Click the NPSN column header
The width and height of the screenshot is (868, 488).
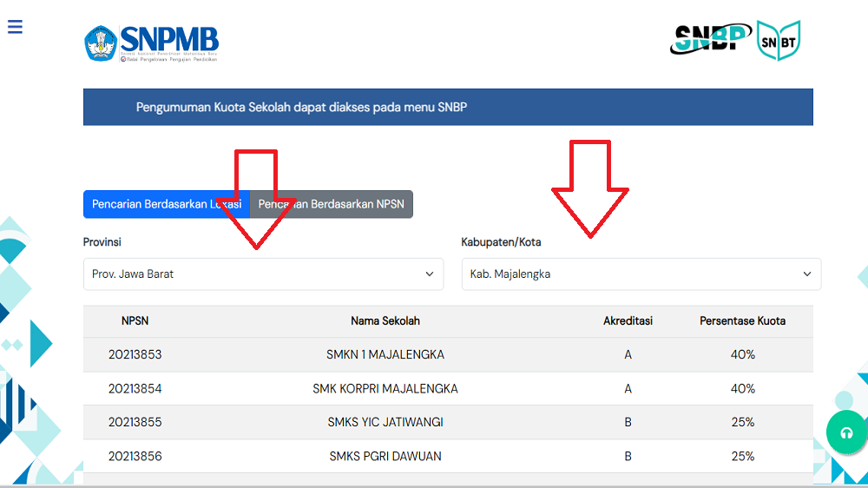tap(135, 321)
